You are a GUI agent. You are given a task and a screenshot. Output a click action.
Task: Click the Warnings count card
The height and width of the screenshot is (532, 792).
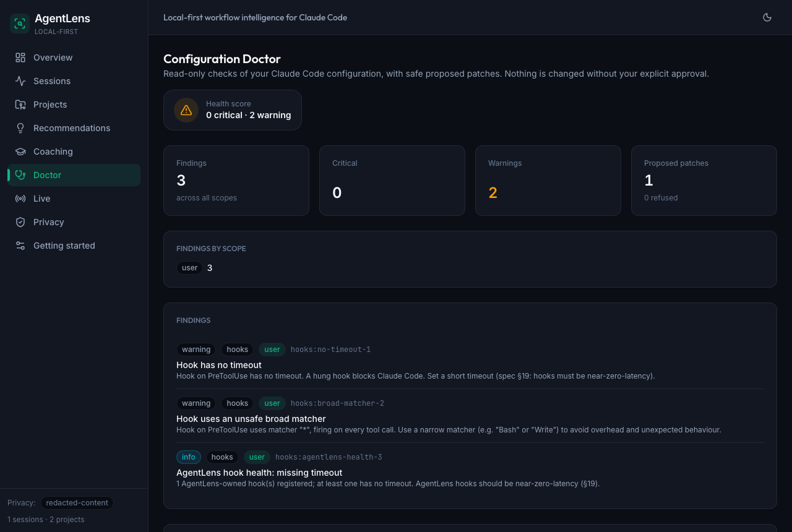[x=548, y=181]
